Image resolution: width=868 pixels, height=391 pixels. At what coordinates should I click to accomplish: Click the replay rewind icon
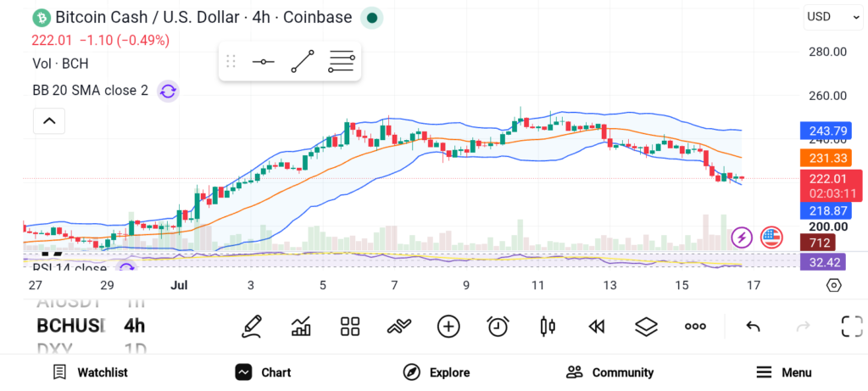tap(596, 327)
